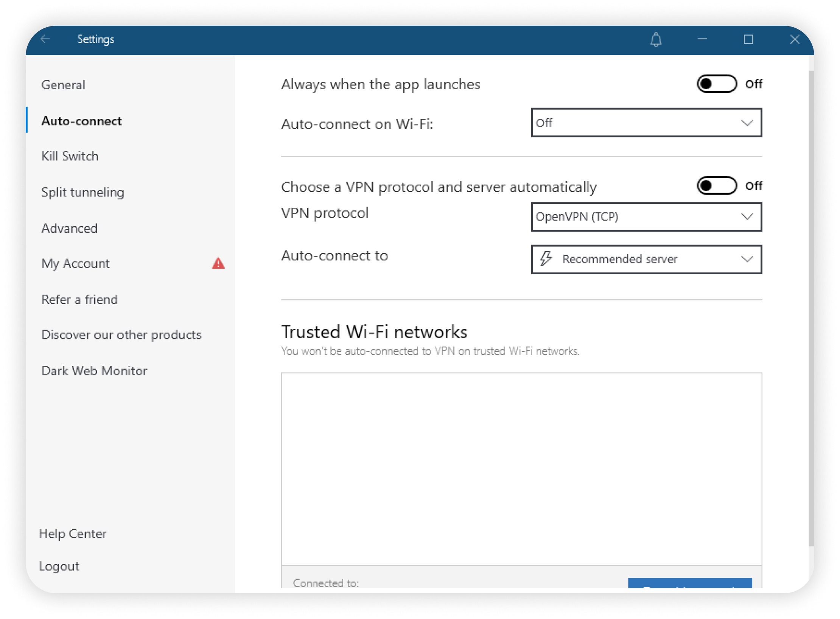The width and height of the screenshot is (840, 619).
Task: Open Dark Web Monitor
Action: coord(94,371)
